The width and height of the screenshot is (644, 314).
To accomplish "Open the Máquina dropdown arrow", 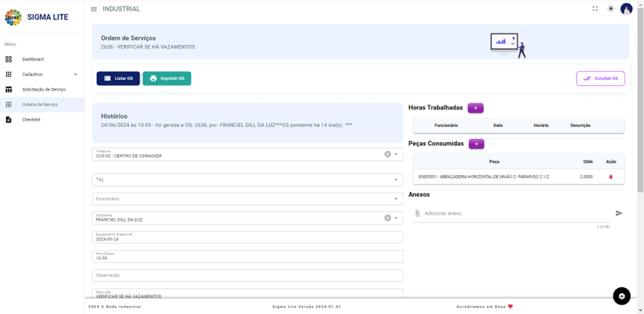I will [396, 154].
